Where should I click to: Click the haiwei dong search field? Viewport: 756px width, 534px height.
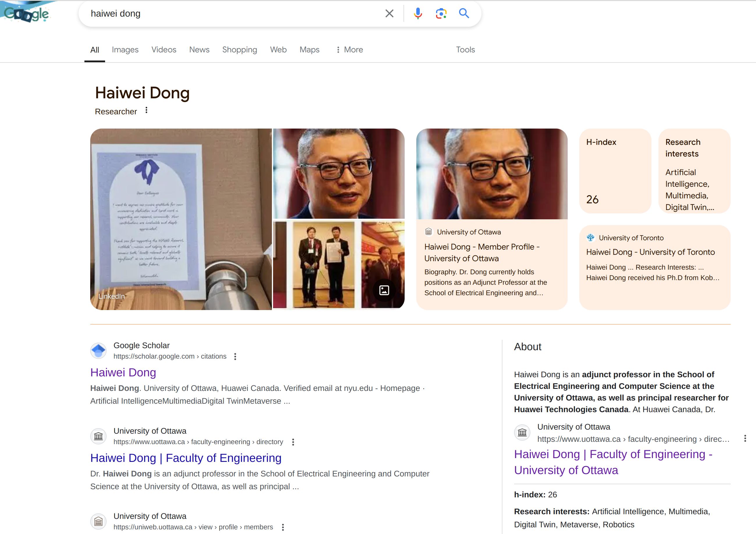point(231,13)
